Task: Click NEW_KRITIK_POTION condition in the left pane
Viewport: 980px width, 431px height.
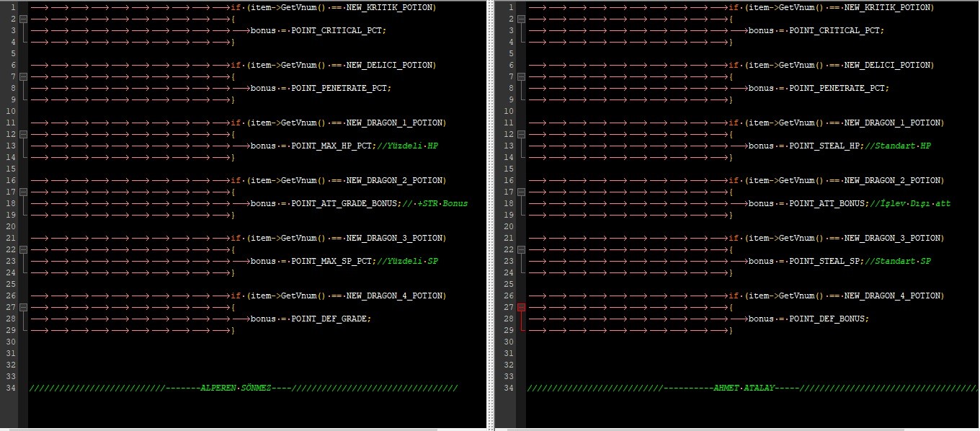Action: pos(389,7)
